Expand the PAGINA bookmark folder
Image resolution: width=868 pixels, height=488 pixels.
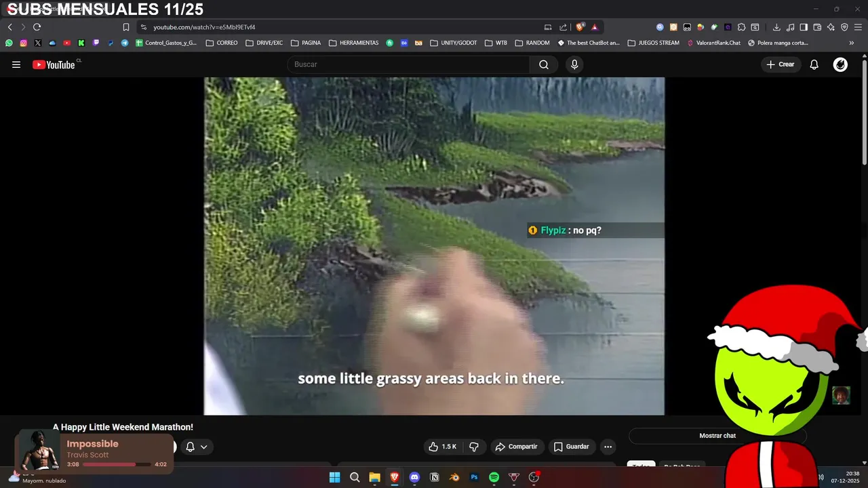pyautogui.click(x=306, y=43)
